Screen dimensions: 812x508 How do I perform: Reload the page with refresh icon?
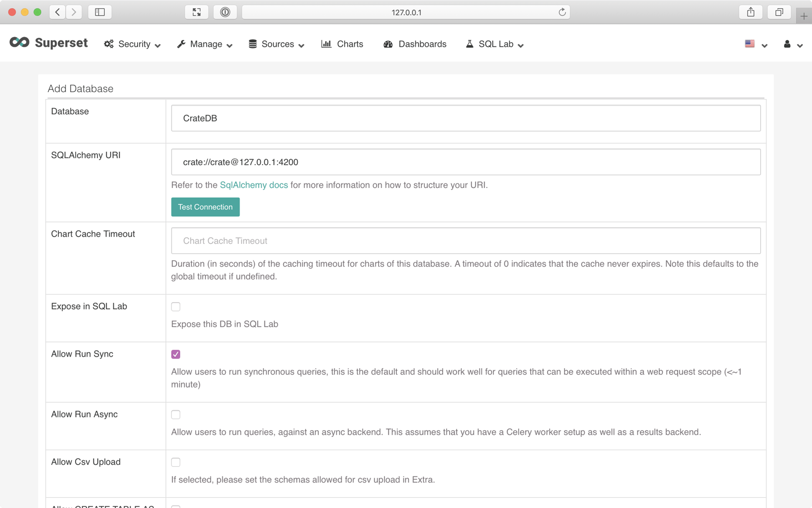pos(562,12)
